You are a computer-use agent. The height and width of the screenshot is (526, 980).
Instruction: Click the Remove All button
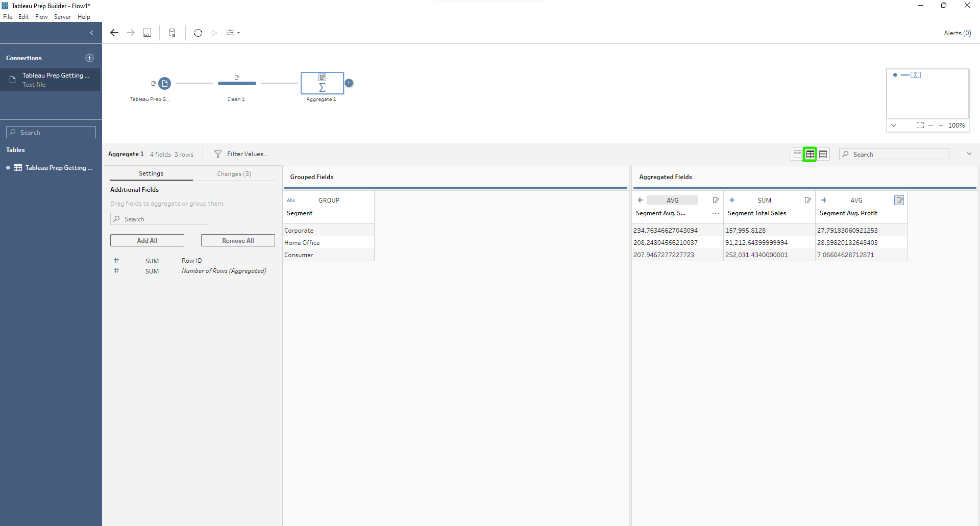pyautogui.click(x=238, y=240)
